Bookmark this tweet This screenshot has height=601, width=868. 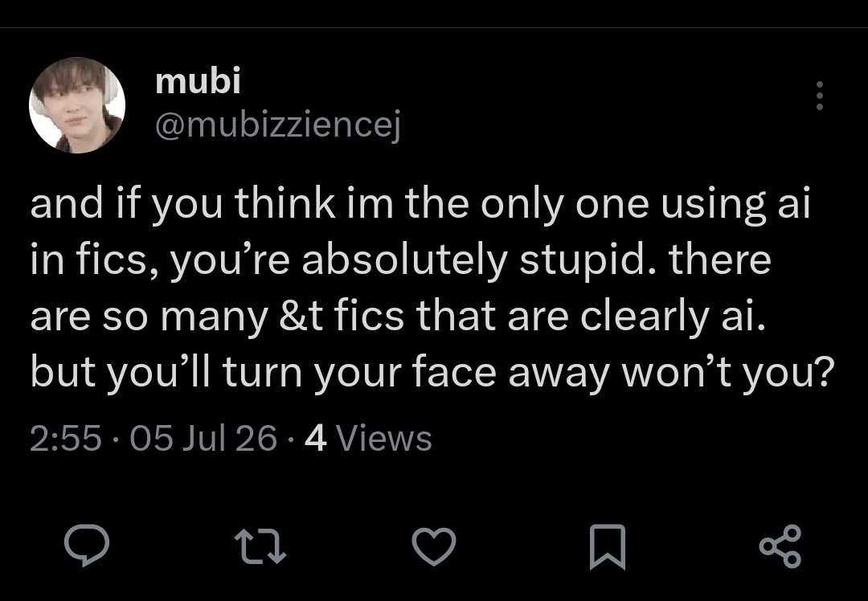(608, 547)
